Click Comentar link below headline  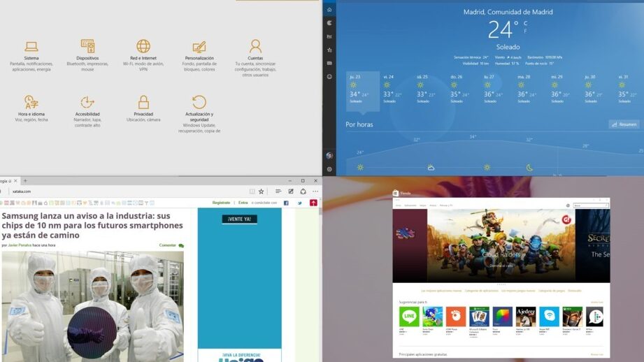(x=171, y=245)
